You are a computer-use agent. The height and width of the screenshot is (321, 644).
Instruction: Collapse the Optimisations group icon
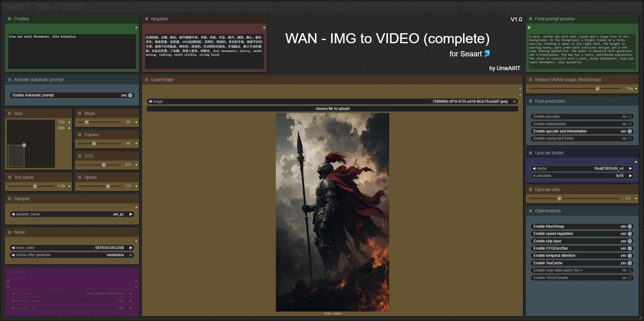click(530, 211)
